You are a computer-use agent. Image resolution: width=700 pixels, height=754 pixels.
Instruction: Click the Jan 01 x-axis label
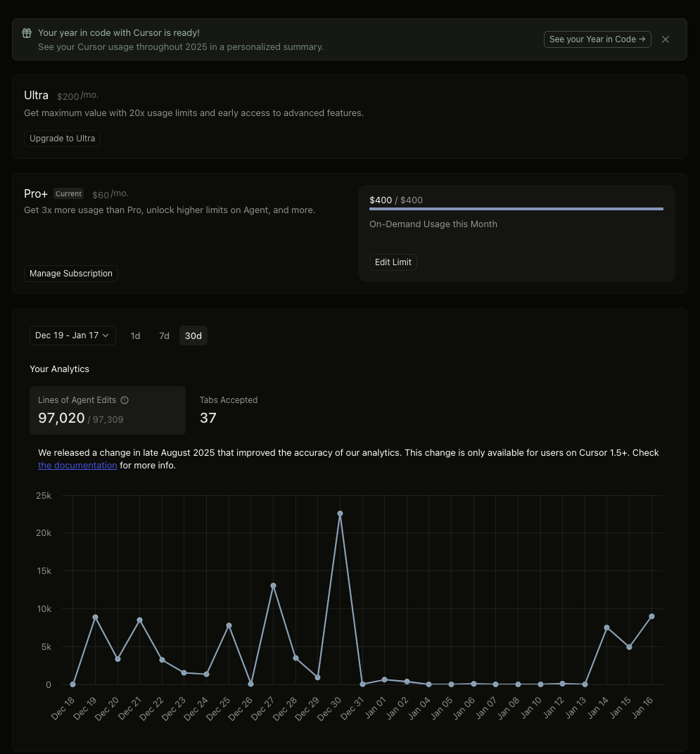tap(376, 708)
